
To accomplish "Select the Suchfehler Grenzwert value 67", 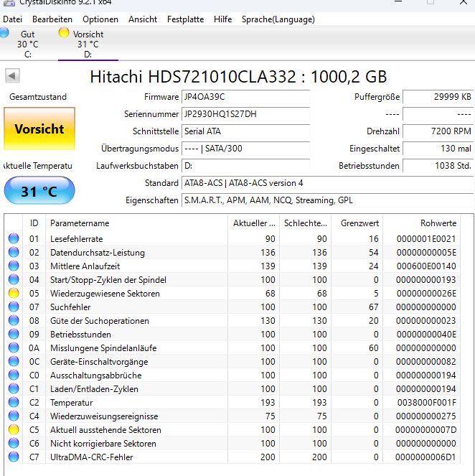I will click(373, 307).
